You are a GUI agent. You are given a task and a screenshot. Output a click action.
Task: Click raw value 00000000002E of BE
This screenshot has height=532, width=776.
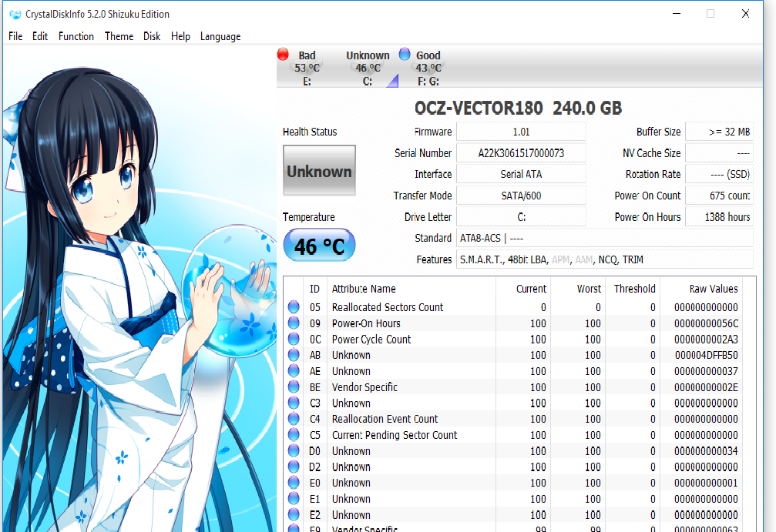[706, 387]
